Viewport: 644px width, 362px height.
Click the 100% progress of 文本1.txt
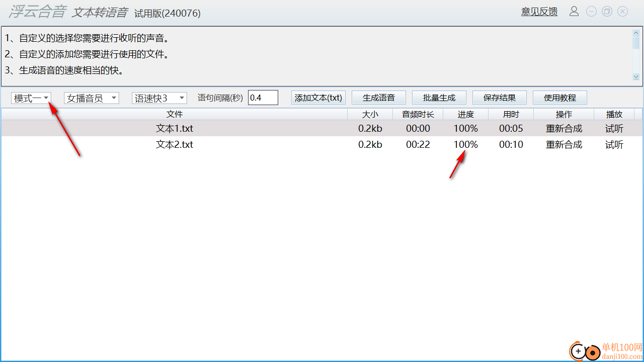(x=466, y=129)
